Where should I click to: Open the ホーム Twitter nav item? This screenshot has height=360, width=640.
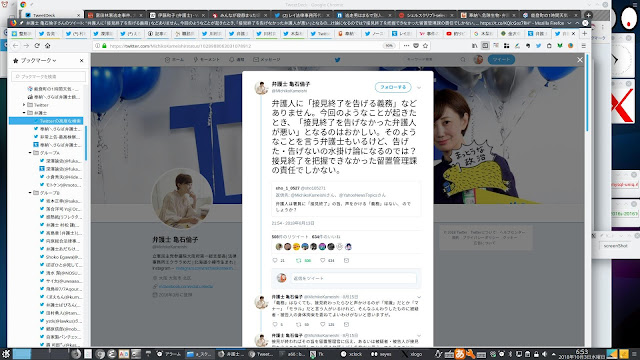point(174,60)
